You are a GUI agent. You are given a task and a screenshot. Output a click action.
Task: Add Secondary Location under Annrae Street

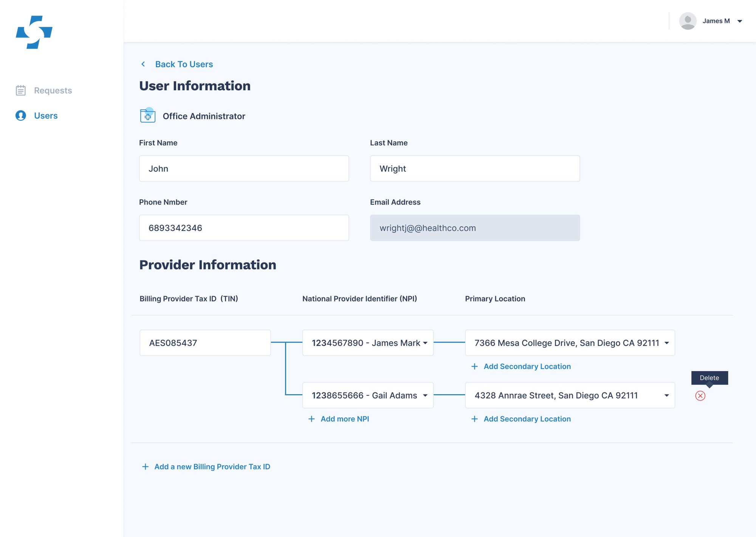(x=527, y=419)
